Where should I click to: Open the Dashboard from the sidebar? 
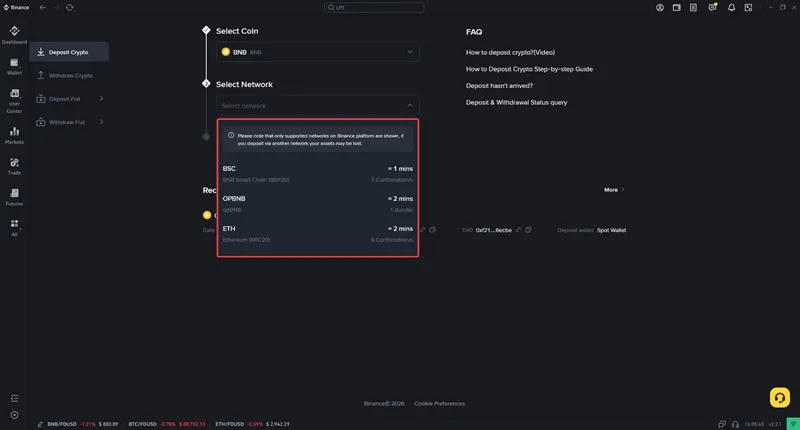(x=14, y=36)
